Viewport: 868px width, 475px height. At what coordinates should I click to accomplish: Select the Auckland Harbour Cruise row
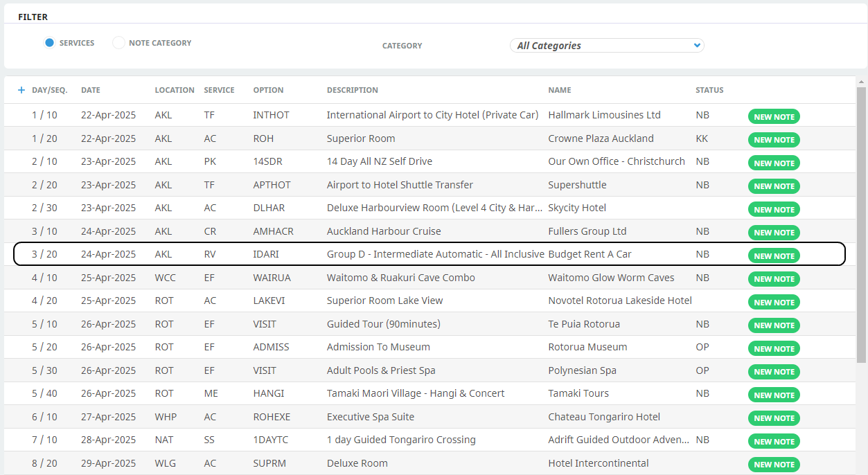(384, 231)
